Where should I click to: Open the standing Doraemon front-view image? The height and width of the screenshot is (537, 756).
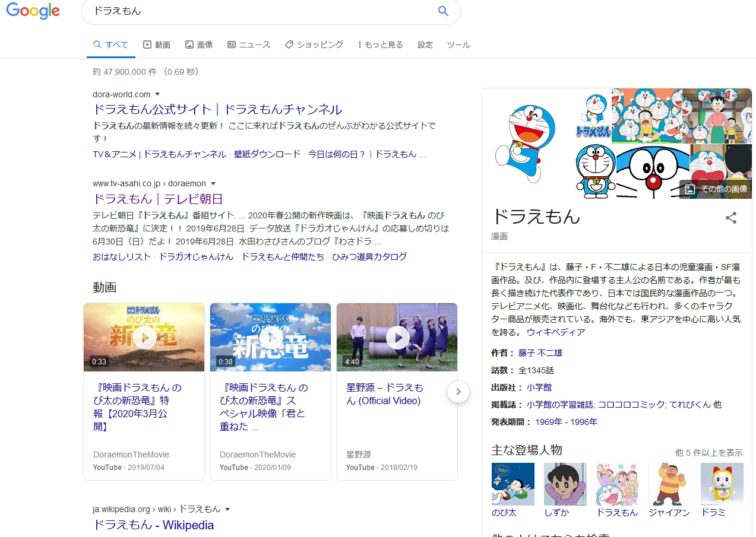point(594,171)
